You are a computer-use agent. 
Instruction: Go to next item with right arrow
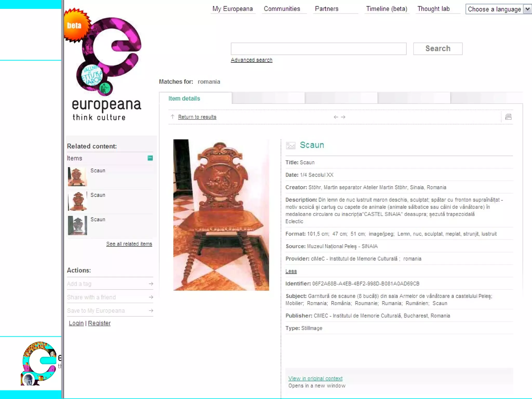point(343,117)
